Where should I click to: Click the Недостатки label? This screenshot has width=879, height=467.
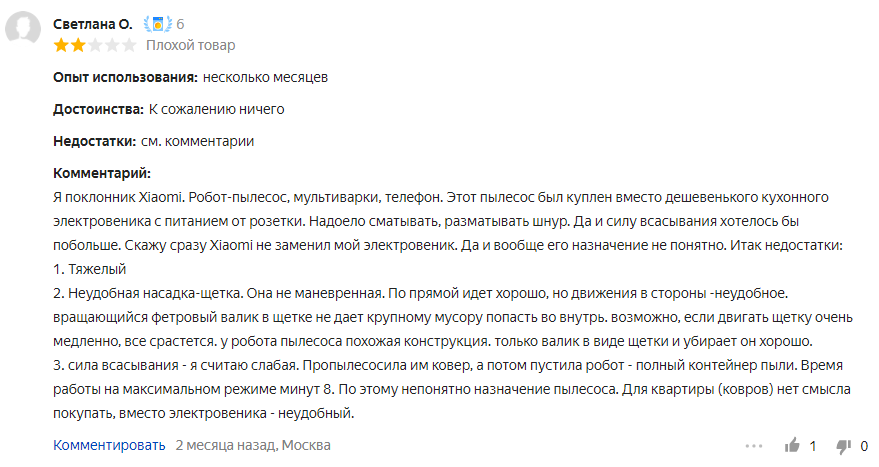pyautogui.click(x=95, y=141)
